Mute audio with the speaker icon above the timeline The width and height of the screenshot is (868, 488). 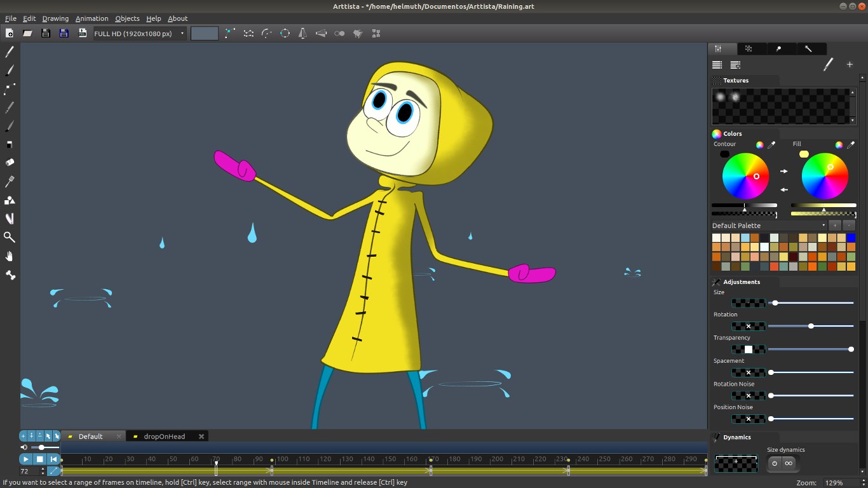point(24,447)
